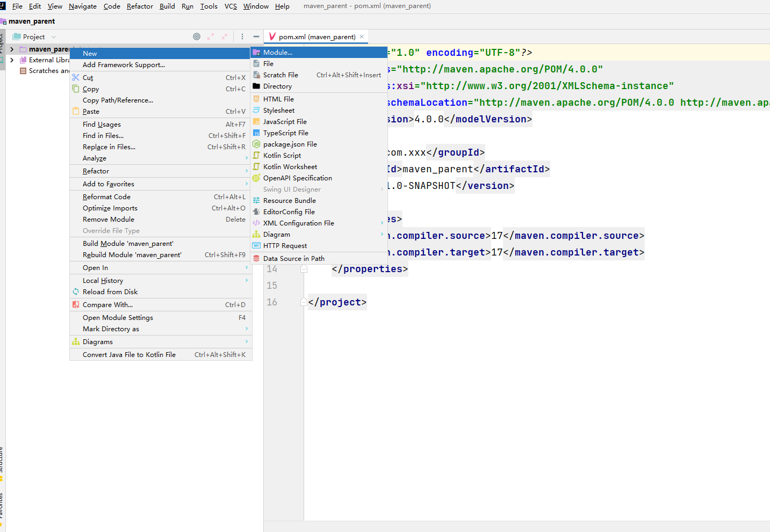The height and width of the screenshot is (532, 770).
Task: Click the Diagram submenu icon
Action: click(256, 235)
